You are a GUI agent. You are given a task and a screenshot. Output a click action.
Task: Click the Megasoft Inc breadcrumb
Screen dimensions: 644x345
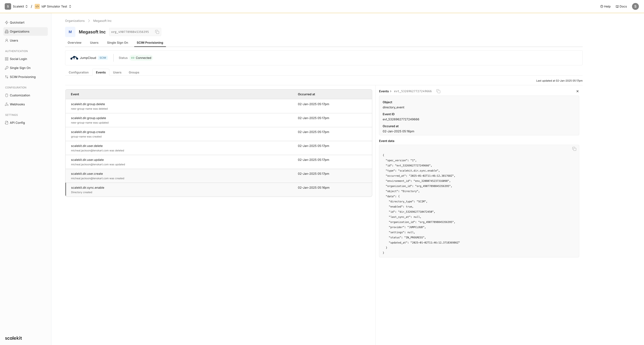[x=103, y=21]
